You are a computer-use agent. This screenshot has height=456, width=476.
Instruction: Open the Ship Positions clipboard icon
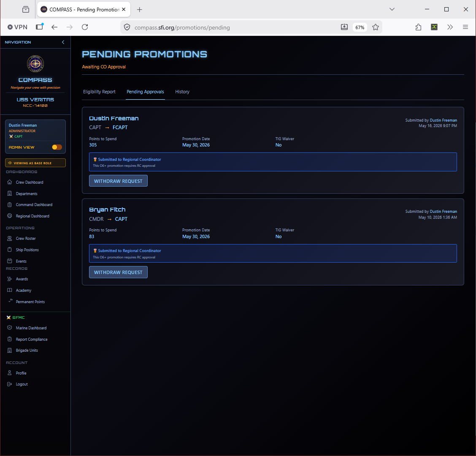[x=9, y=250]
